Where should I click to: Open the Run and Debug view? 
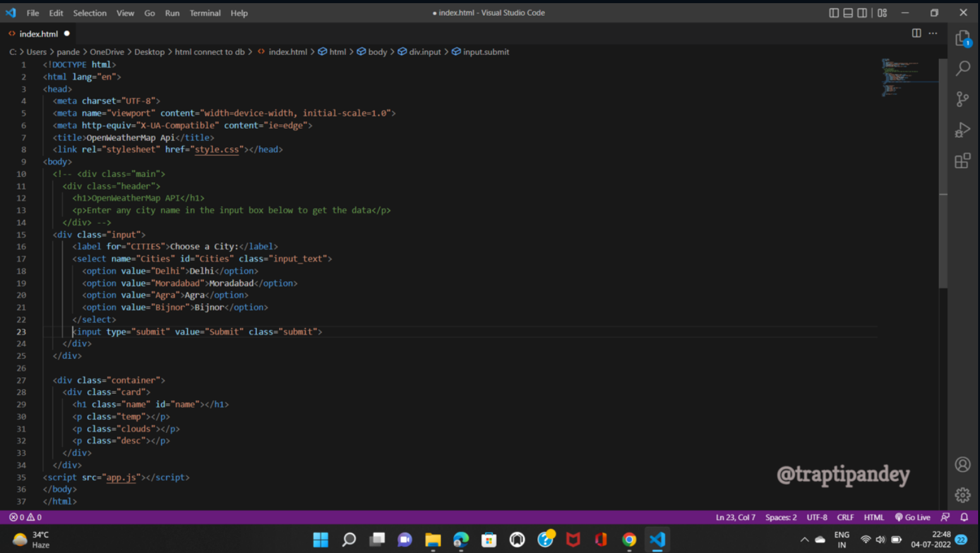(962, 130)
